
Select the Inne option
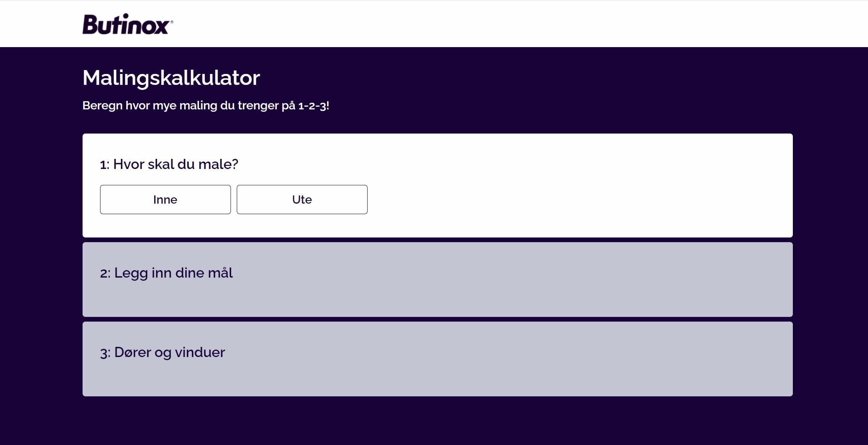coord(165,199)
